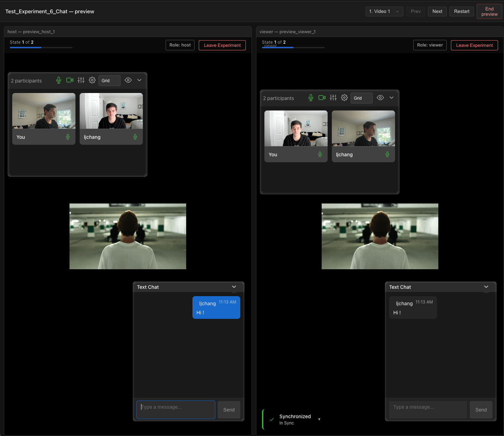Collapse host Text Chat panel
504x436 pixels.
tap(234, 287)
